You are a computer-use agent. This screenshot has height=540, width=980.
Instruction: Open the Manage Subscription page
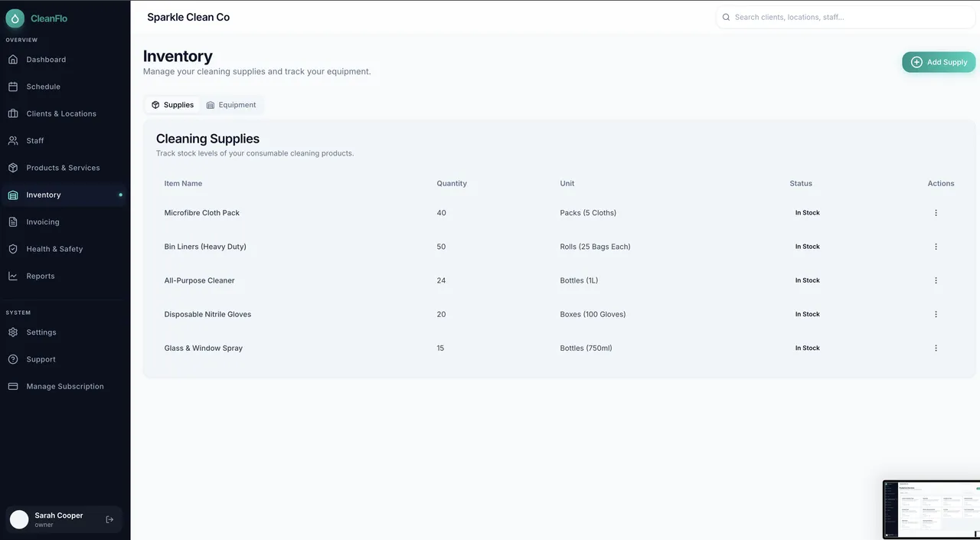point(64,387)
